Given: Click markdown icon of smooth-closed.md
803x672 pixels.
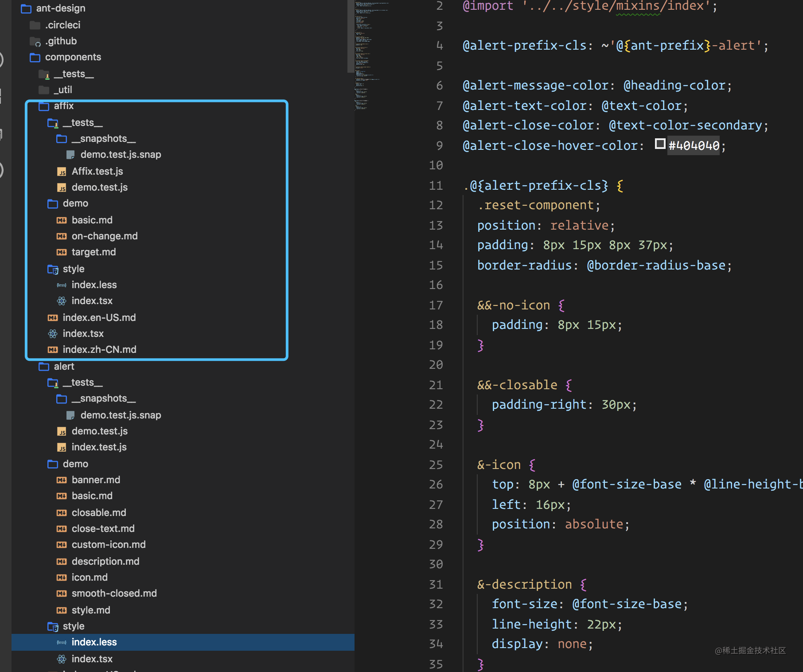Looking at the screenshot, I should pyautogui.click(x=62, y=594).
